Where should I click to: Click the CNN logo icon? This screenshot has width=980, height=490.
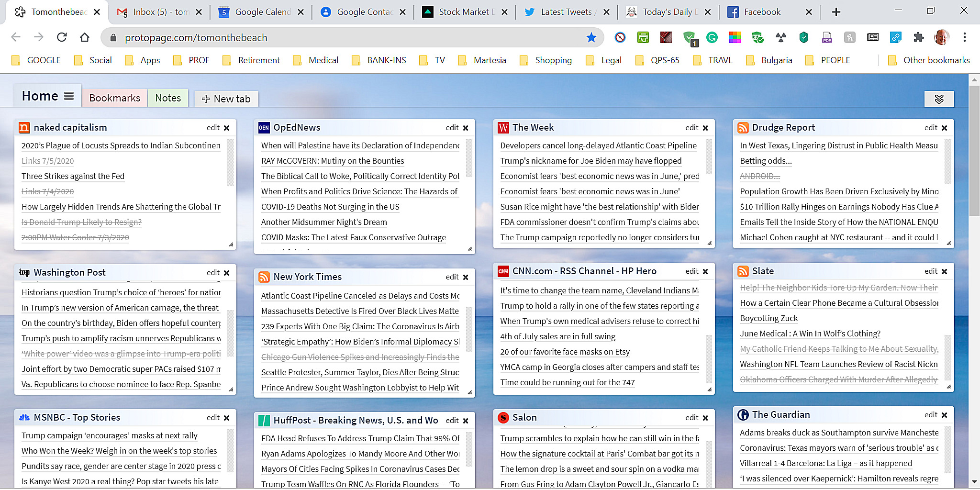tap(503, 271)
